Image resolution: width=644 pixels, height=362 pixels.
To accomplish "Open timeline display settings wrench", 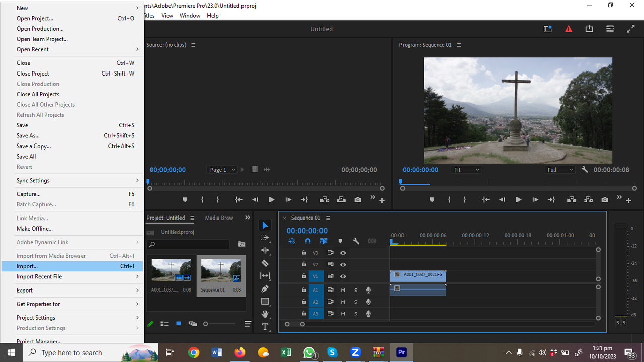I will point(356,241).
